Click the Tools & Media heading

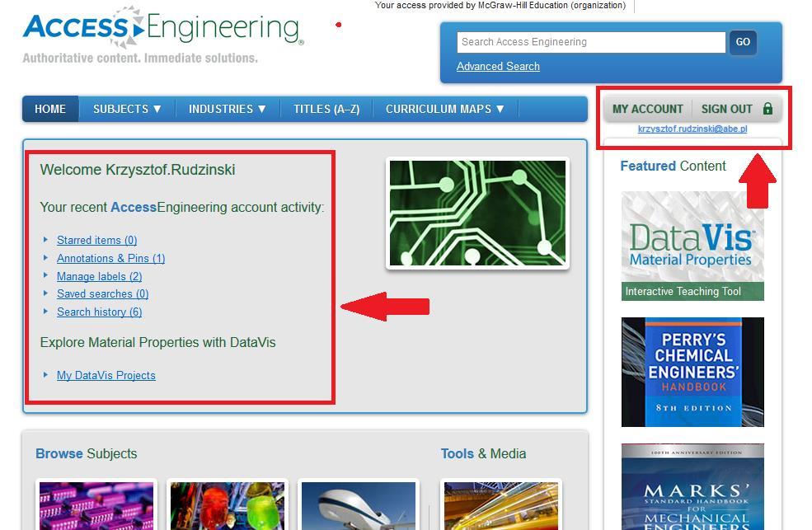[x=483, y=453]
